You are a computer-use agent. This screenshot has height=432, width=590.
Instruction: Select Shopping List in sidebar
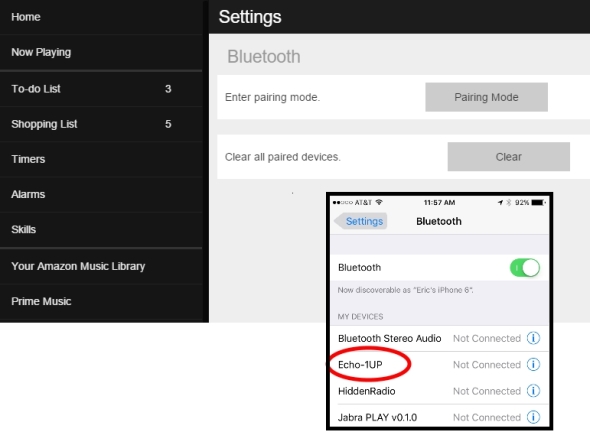coord(101,124)
